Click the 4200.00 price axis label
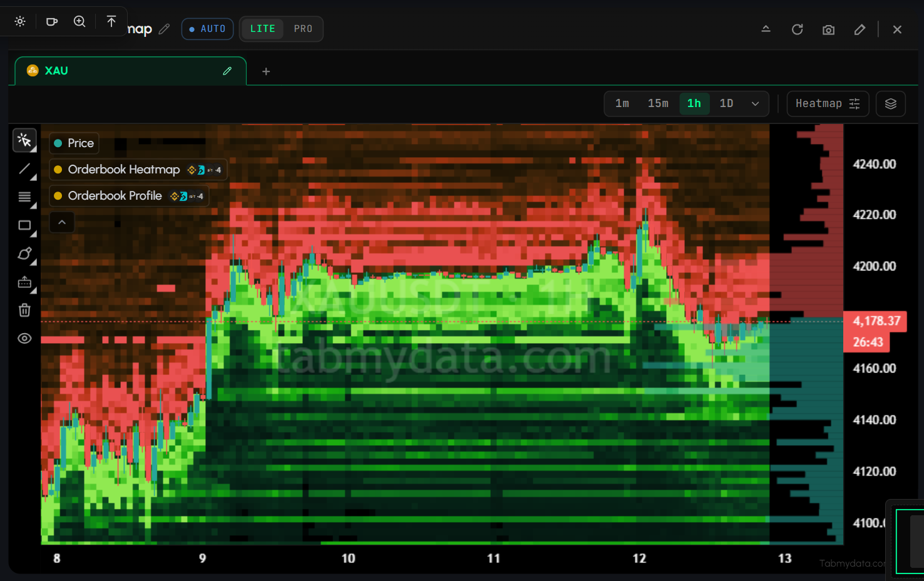The height and width of the screenshot is (581, 924). pos(875,266)
